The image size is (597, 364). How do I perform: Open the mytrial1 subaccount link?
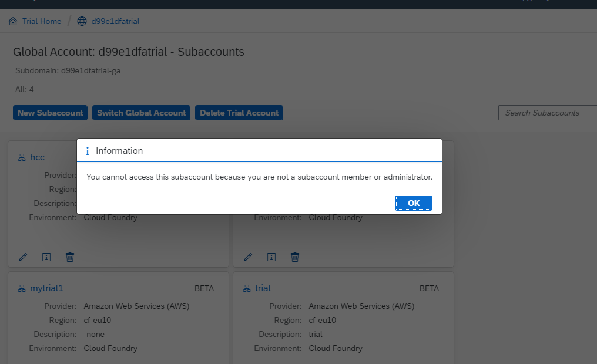46,288
